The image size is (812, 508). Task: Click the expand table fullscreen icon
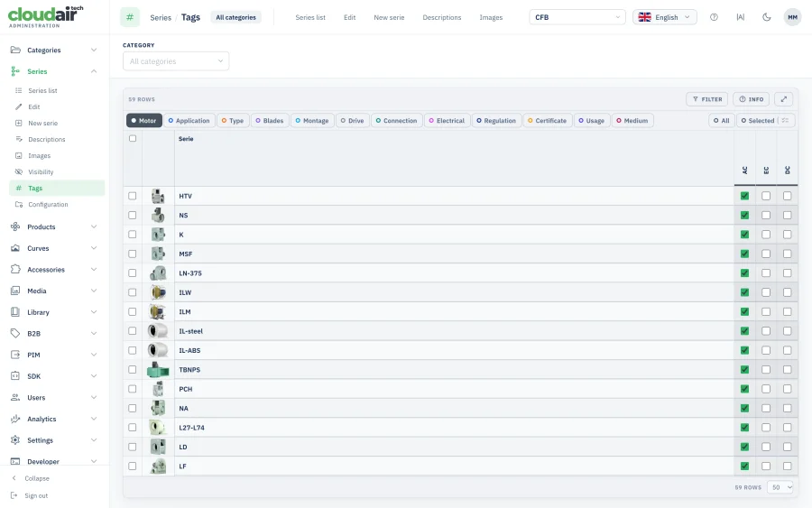[x=783, y=99]
